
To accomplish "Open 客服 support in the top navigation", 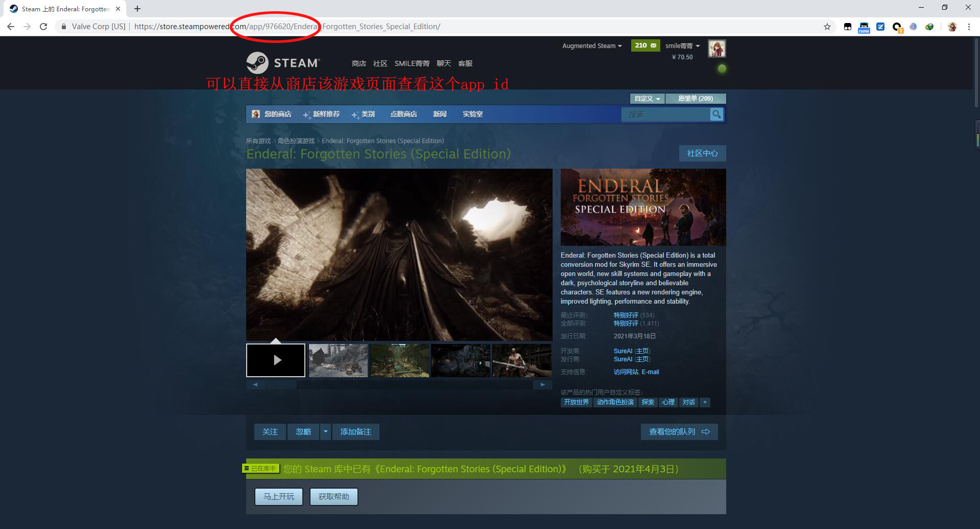I will tap(465, 63).
